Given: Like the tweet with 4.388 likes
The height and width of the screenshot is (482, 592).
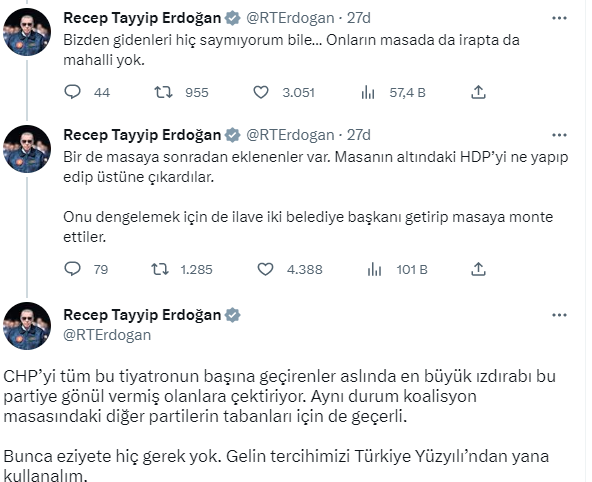Looking at the screenshot, I should [265, 269].
